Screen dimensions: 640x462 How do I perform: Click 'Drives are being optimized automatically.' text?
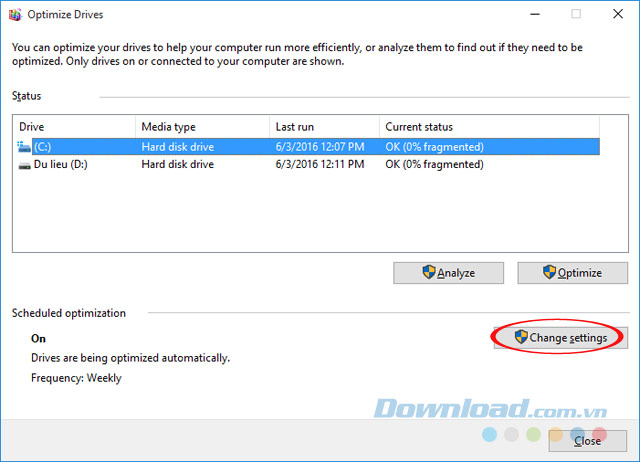point(131,358)
